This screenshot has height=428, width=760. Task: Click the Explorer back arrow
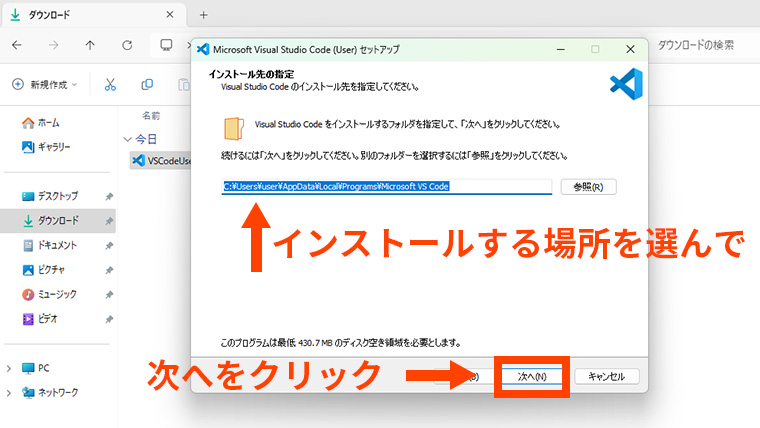tap(17, 45)
